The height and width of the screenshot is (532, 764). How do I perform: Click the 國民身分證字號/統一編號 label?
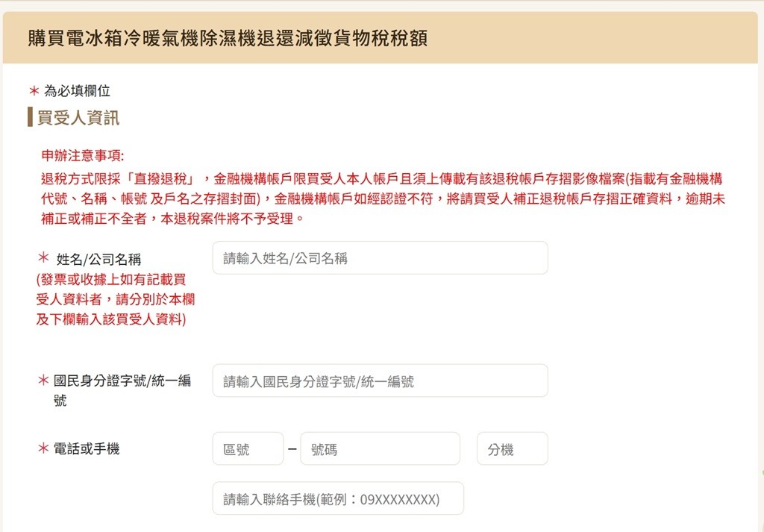(x=122, y=390)
